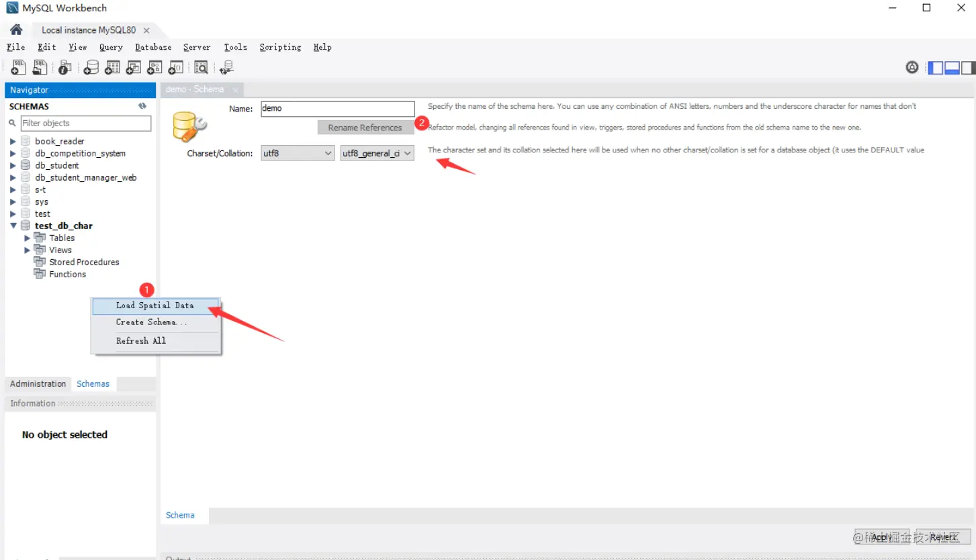Toggle the left sidebar panel visibility
The image size is (976, 560).
(935, 67)
